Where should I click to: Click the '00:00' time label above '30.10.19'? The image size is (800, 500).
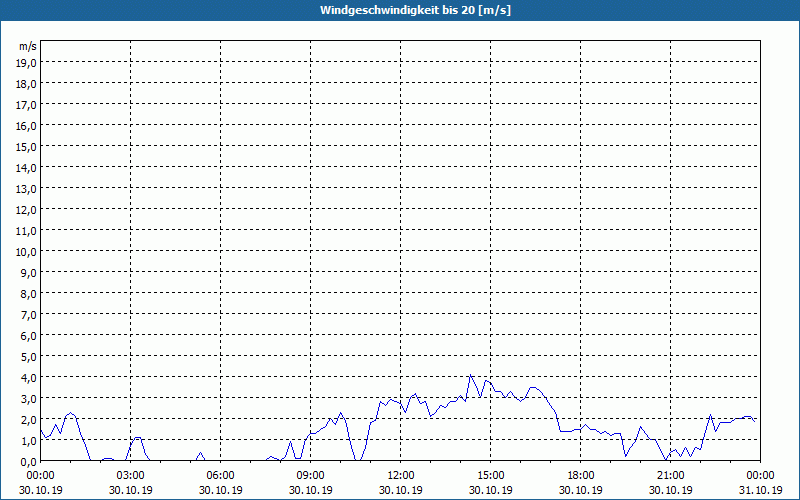pyautogui.click(x=41, y=476)
